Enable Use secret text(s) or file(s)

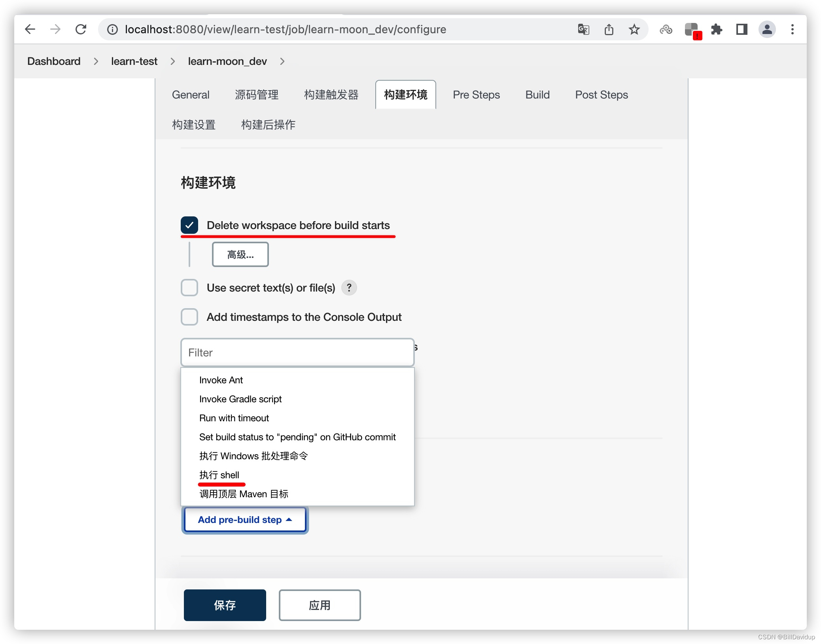click(189, 288)
